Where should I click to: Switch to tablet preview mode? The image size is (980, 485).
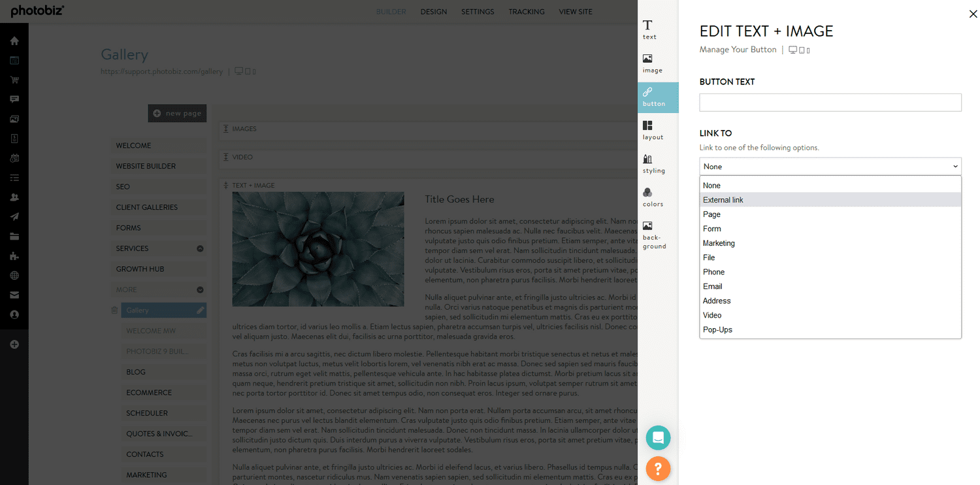click(802, 50)
